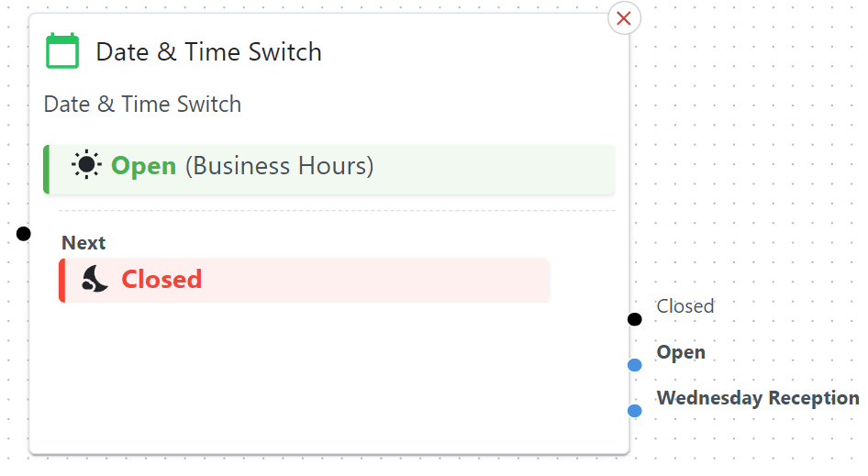Click the sun icon beside Open

pyautogui.click(x=86, y=166)
